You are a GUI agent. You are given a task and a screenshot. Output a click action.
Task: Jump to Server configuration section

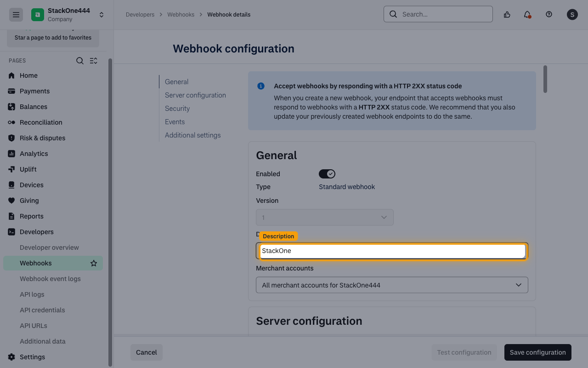click(x=195, y=95)
